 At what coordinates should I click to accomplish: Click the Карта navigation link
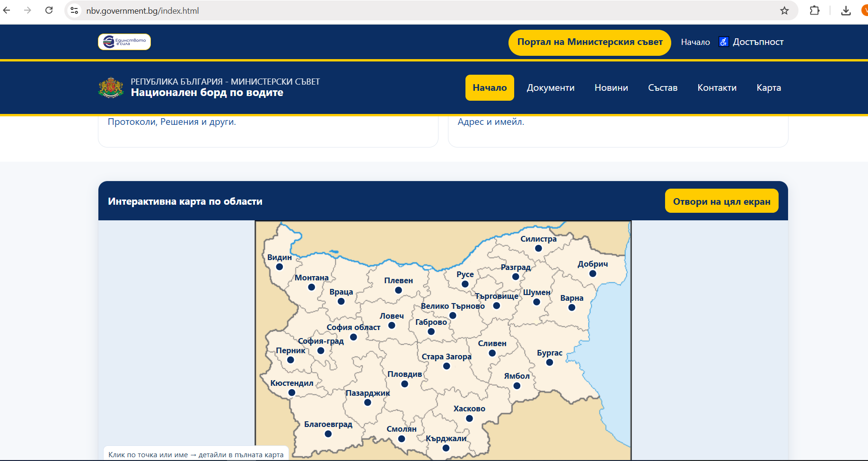click(x=768, y=88)
